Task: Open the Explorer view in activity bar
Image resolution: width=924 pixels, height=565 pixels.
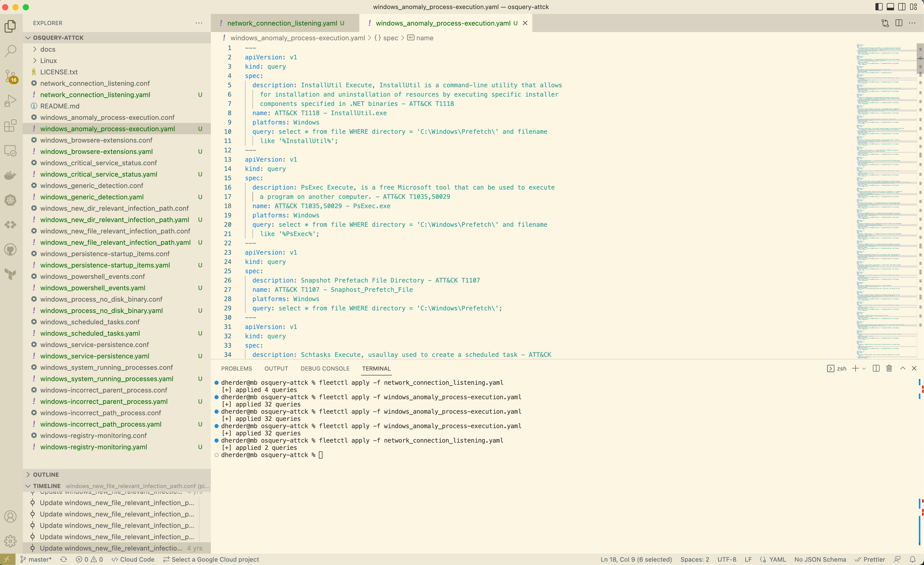Action: (11, 26)
